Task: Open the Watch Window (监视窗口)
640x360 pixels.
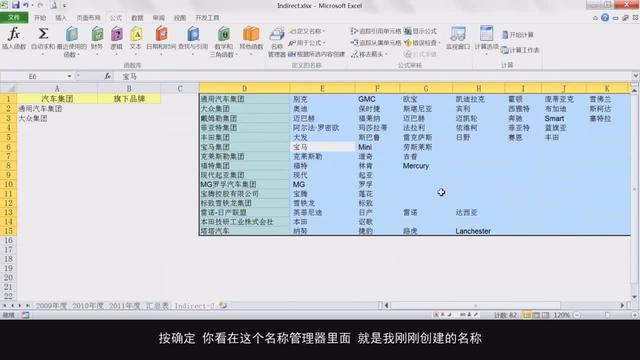Action: (458, 38)
